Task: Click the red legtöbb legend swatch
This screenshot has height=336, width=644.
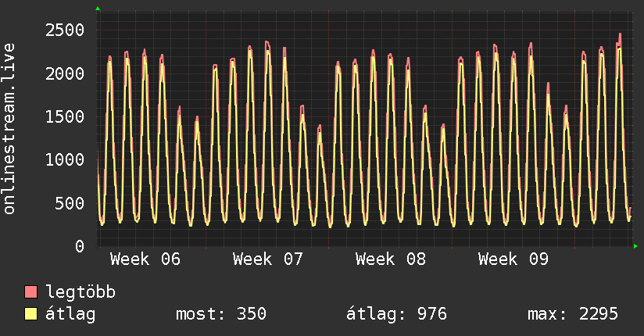Action: (x=31, y=293)
